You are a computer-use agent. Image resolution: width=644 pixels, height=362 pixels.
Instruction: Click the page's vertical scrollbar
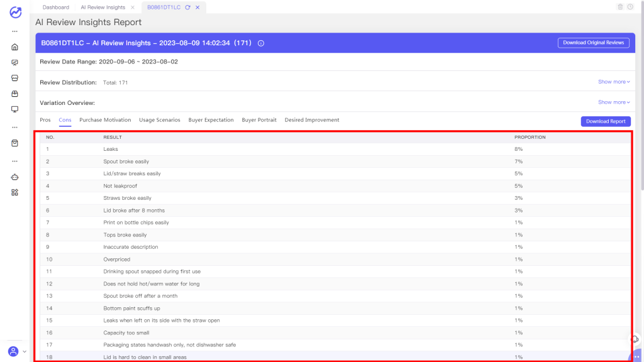(x=641, y=94)
